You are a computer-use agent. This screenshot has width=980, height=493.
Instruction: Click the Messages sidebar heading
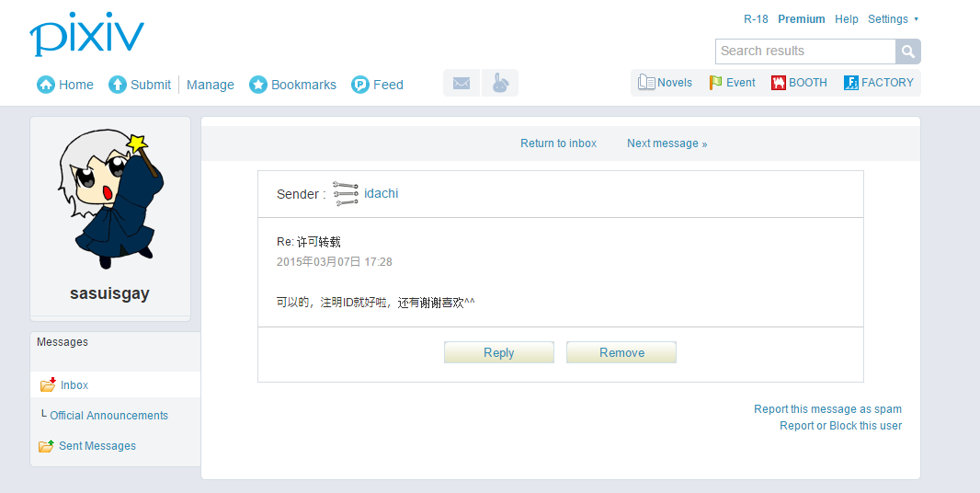click(x=63, y=341)
